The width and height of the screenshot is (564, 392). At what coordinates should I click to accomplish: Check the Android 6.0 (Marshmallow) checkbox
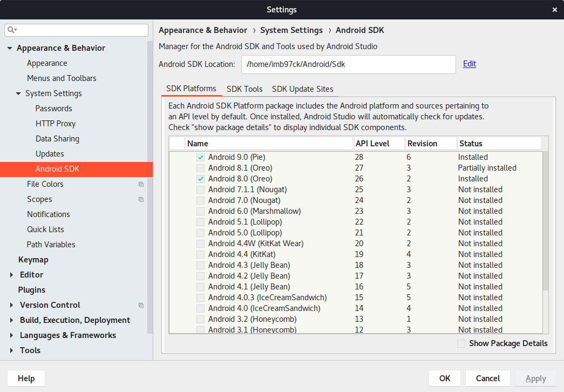pos(201,211)
